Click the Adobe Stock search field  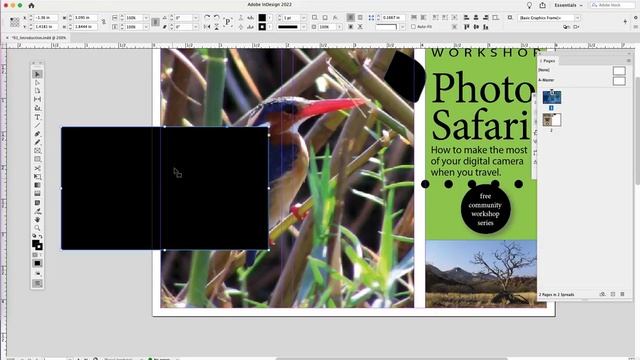pos(613,5)
